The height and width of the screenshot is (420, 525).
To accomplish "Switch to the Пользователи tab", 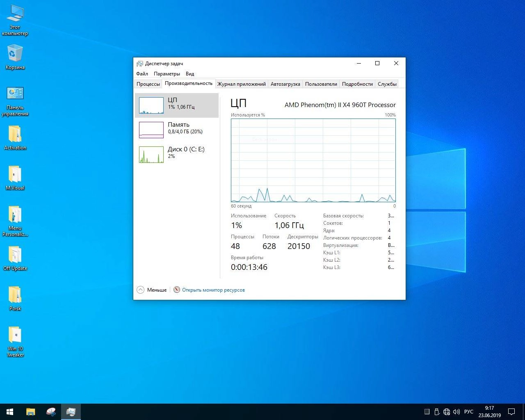I will (x=321, y=84).
